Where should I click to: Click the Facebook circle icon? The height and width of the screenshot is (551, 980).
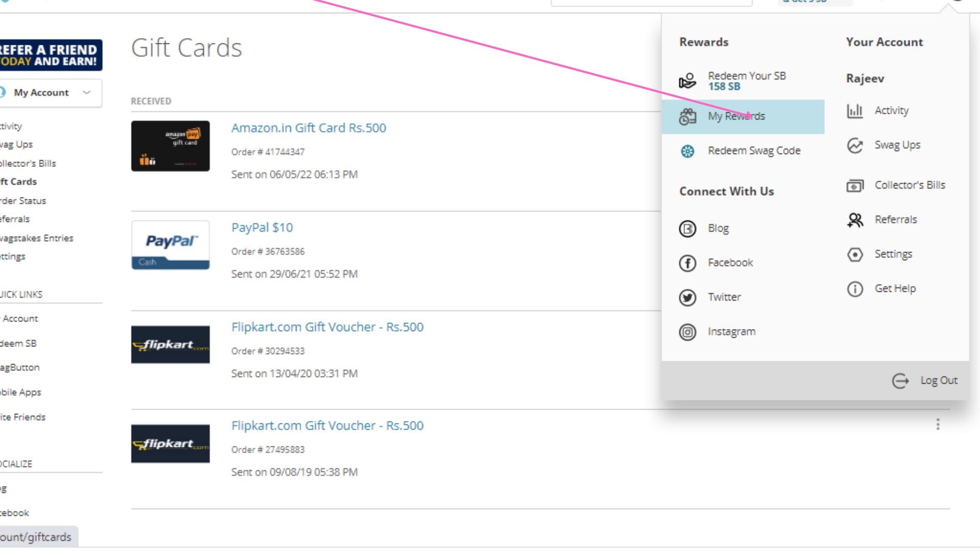(688, 263)
